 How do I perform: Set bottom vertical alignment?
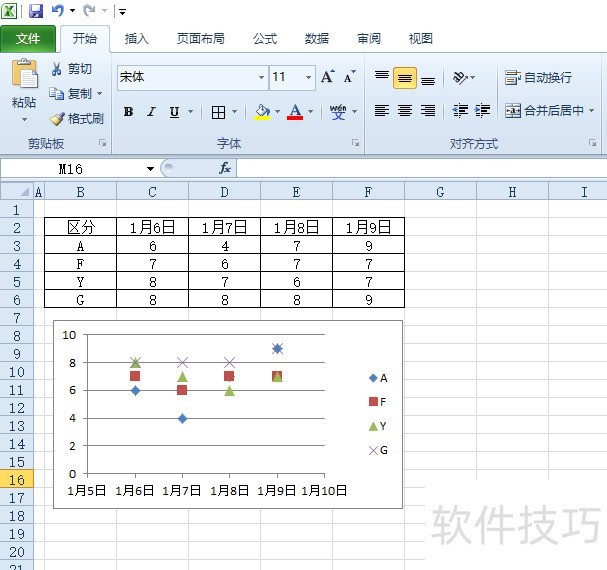pyautogui.click(x=428, y=81)
